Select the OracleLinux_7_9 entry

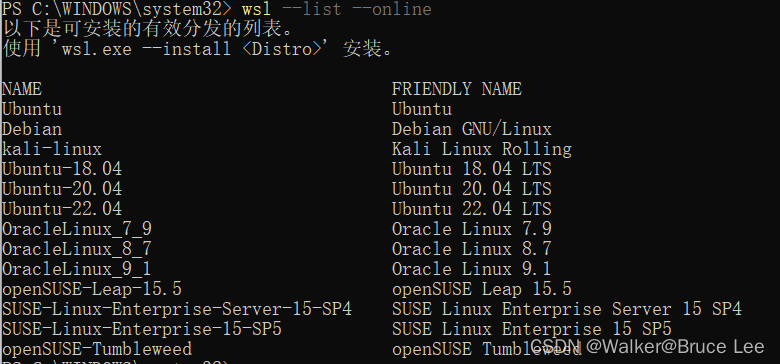pyautogui.click(x=77, y=229)
